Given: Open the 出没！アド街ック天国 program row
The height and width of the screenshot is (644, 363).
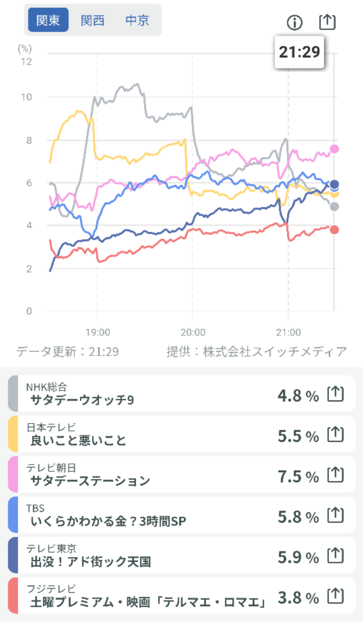Looking at the screenshot, I should click(x=155, y=556).
